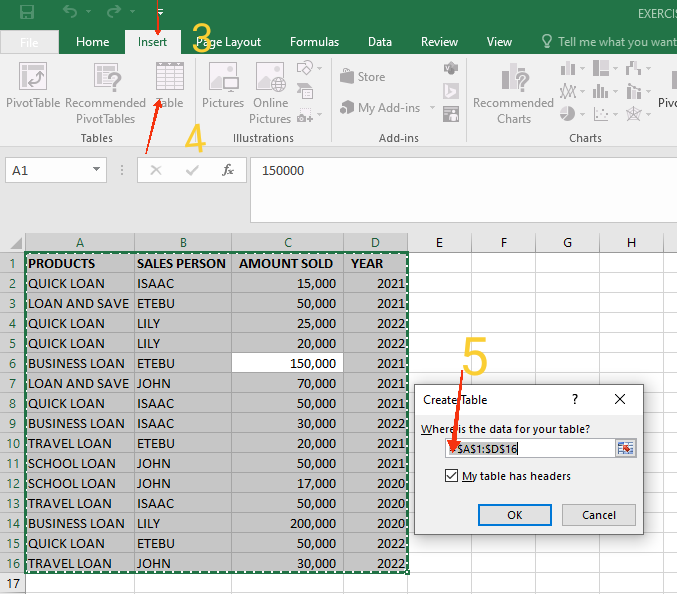The height and width of the screenshot is (594, 677).
Task: Switch to the View tab
Action: tap(499, 42)
